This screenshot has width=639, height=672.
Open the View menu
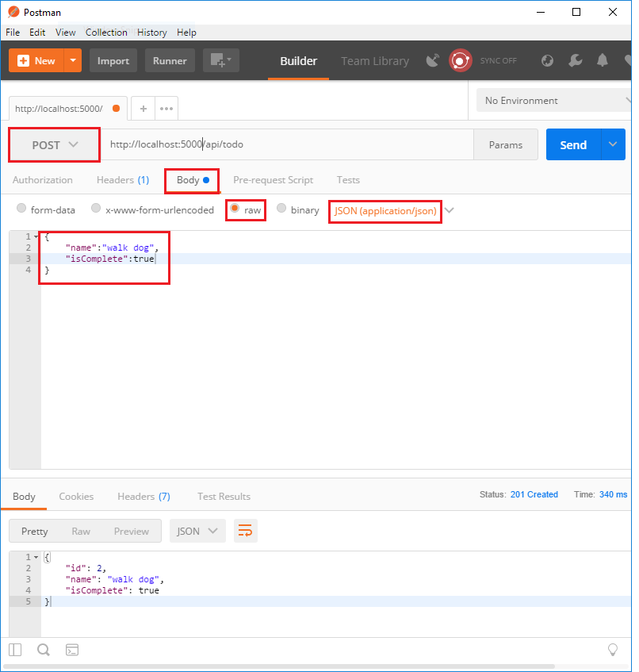coord(66,33)
